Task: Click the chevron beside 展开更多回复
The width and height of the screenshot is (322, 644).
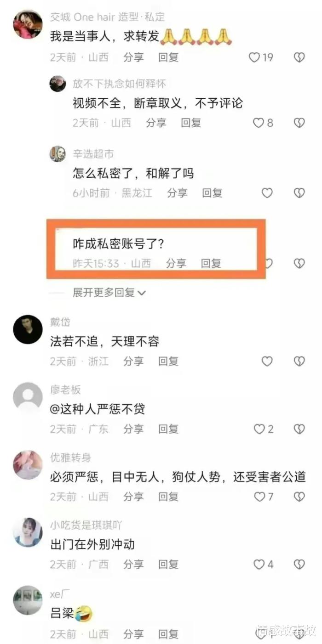Action: pyautogui.click(x=142, y=293)
